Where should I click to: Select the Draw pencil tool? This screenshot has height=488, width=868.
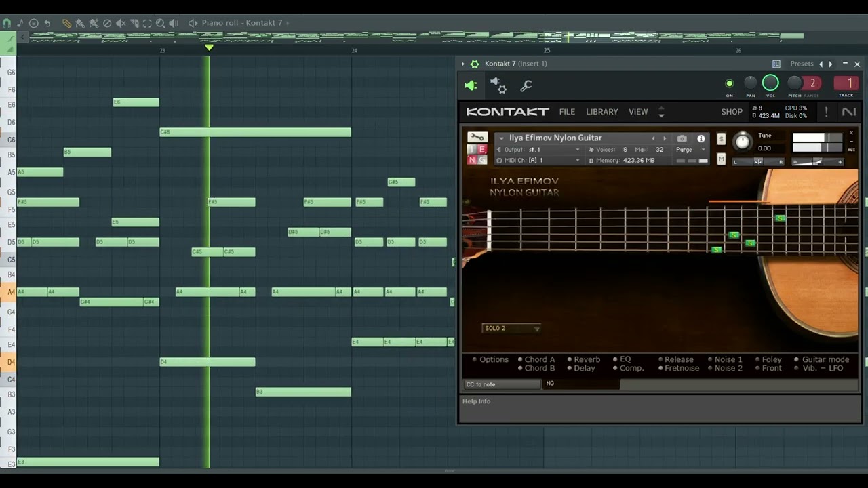pos(66,23)
